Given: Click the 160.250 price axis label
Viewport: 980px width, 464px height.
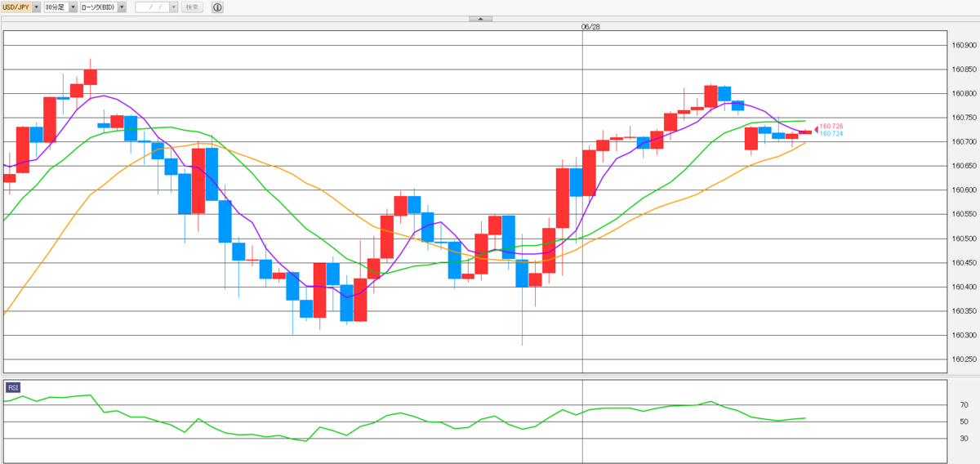Looking at the screenshot, I should click(964, 359).
